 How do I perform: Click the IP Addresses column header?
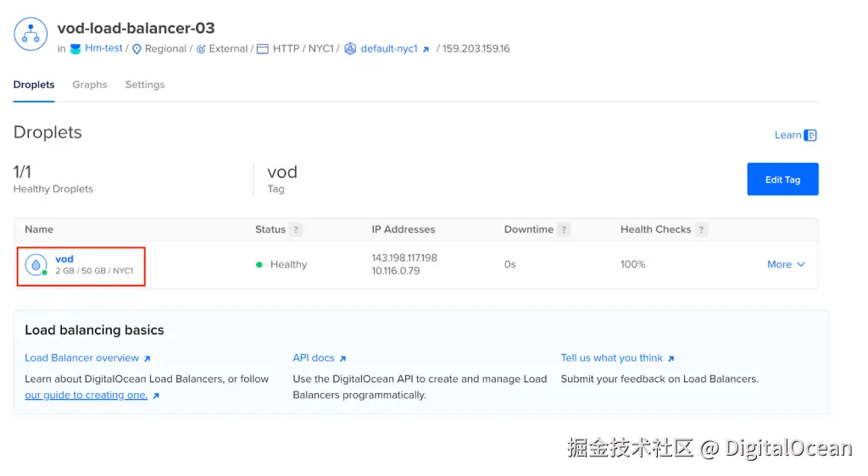[x=403, y=230]
